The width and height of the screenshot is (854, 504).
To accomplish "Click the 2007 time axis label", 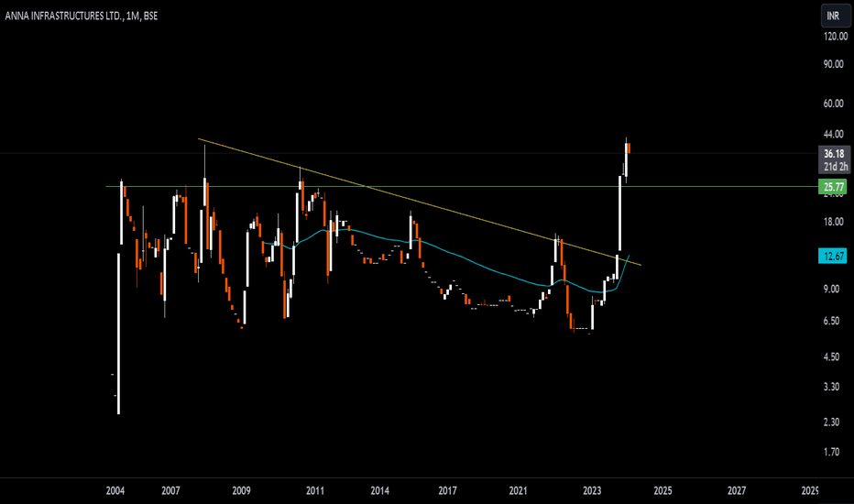I will [x=170, y=490].
